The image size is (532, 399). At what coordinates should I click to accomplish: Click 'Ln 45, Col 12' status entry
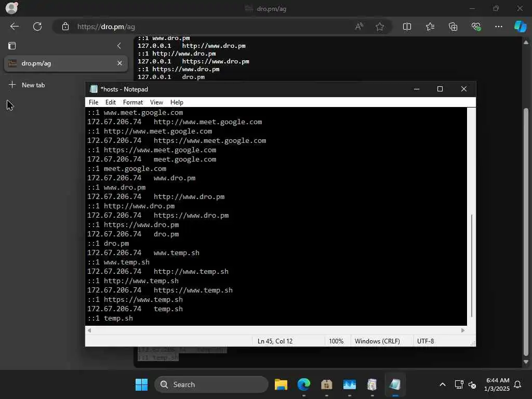pos(275,341)
